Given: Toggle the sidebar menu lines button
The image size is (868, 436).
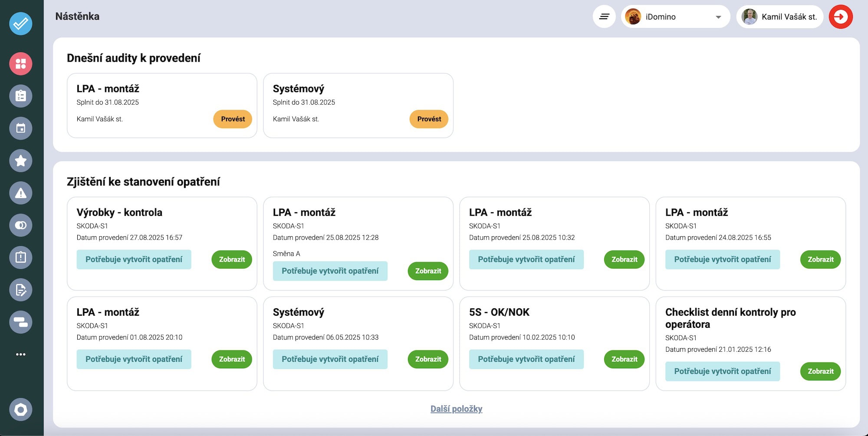Looking at the screenshot, I should point(604,17).
